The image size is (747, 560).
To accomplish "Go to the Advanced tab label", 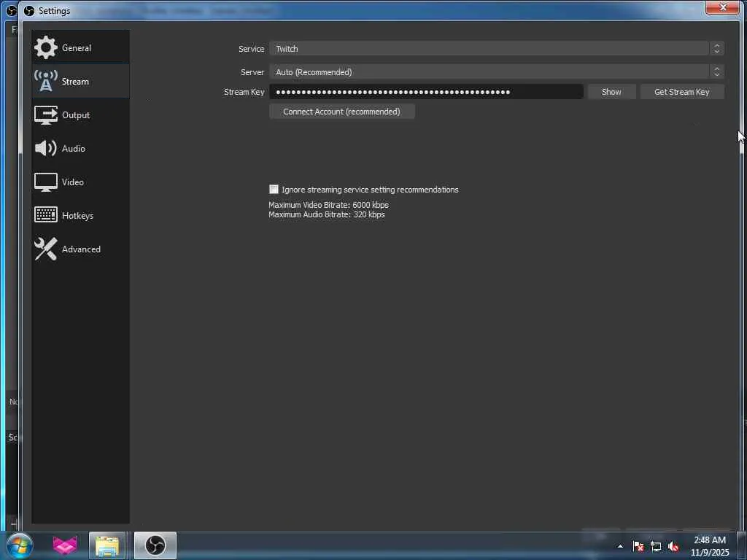I will pos(81,249).
